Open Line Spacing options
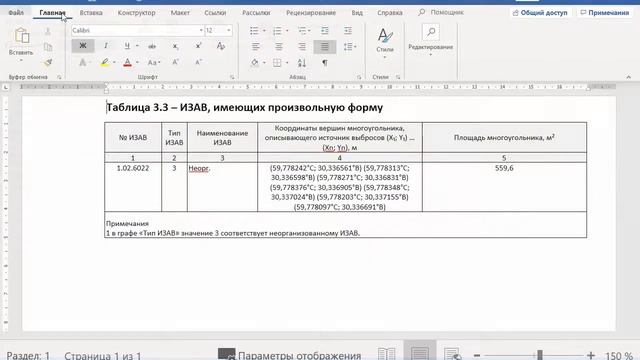Screen dimensions: 640x360 click(x=349, y=47)
